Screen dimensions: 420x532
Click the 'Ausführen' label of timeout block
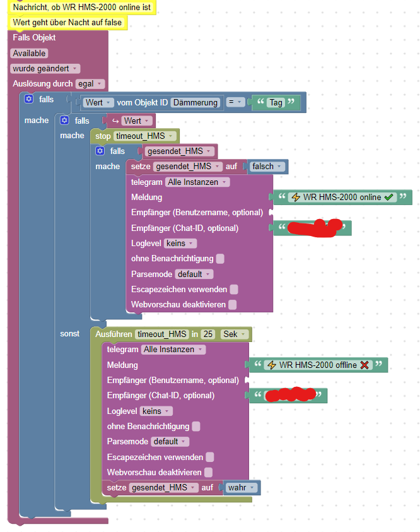pyautogui.click(x=114, y=334)
